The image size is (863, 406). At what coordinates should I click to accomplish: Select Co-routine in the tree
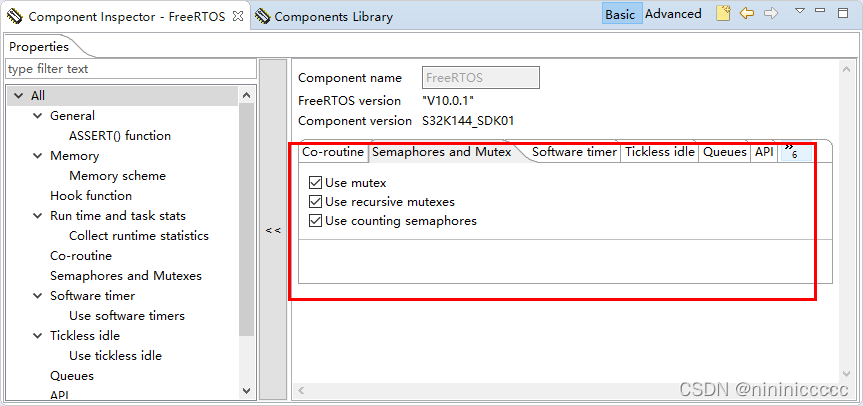(81, 256)
